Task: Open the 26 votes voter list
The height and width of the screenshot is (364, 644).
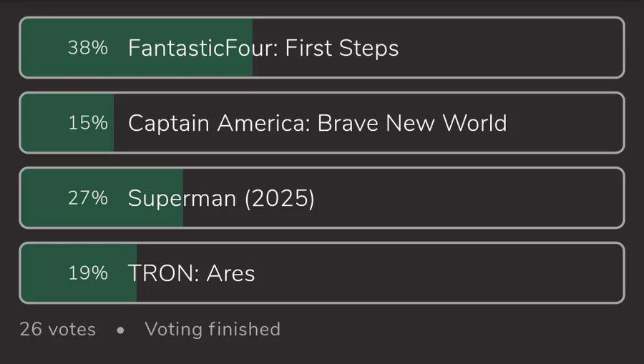Action: 57,330
